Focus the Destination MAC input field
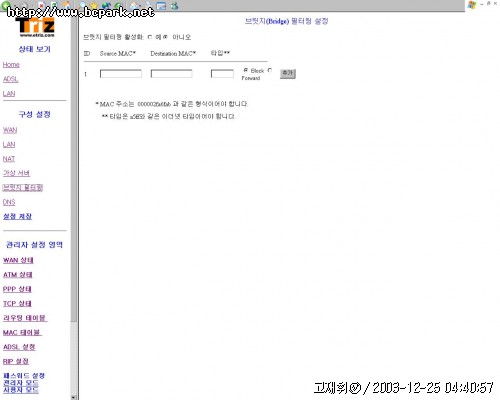The height and width of the screenshot is (400, 500). click(171, 74)
